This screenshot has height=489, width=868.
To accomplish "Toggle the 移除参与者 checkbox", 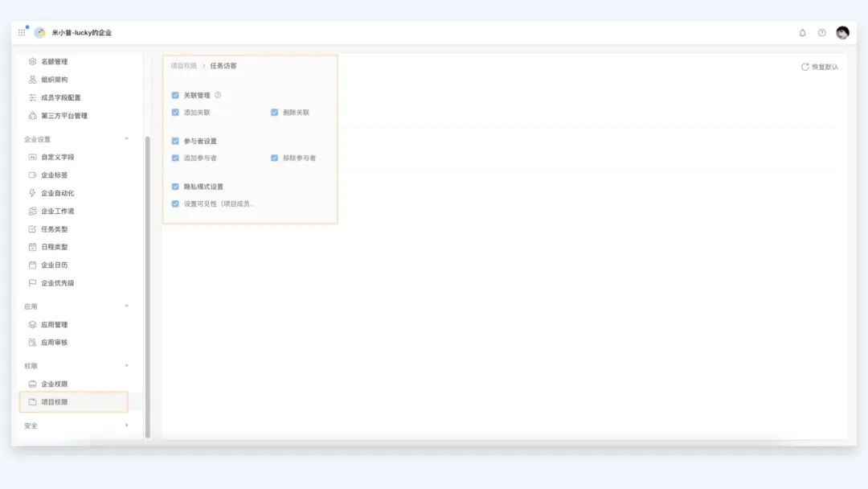I will (275, 158).
